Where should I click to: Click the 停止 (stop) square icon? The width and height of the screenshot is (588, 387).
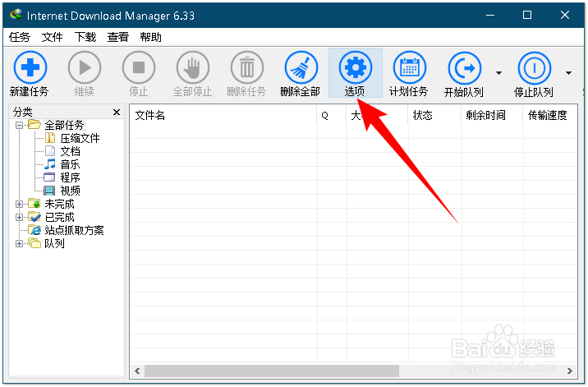coord(138,67)
